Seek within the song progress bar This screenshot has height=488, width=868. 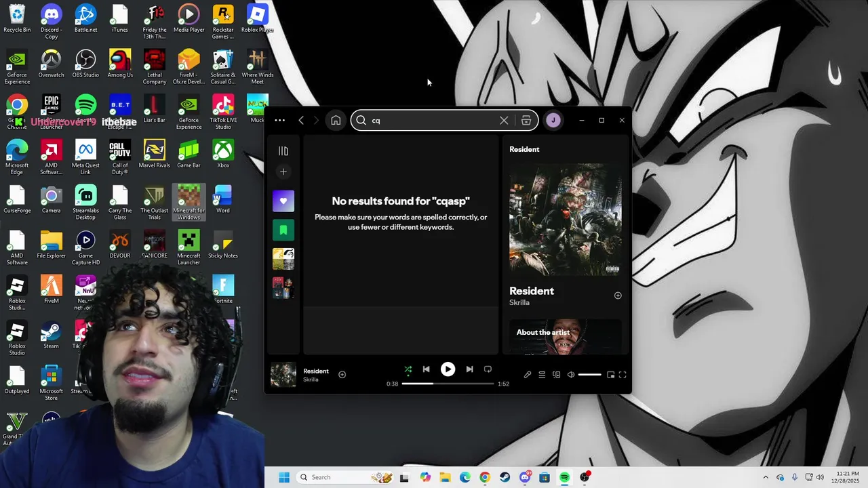pos(448,384)
